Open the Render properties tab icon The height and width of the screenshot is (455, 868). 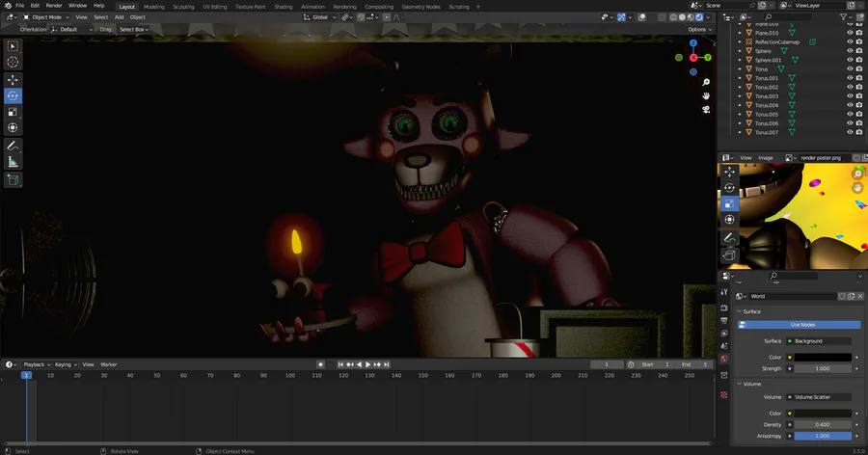point(724,308)
